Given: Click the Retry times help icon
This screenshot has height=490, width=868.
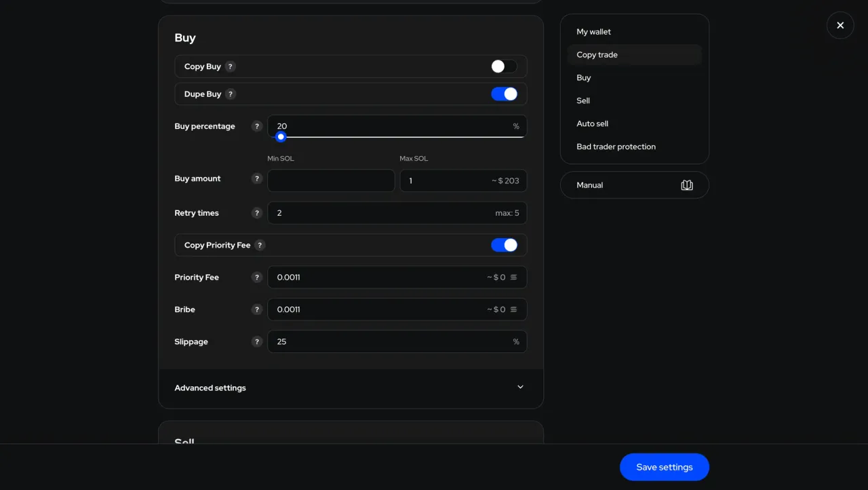Looking at the screenshot, I should (x=256, y=213).
